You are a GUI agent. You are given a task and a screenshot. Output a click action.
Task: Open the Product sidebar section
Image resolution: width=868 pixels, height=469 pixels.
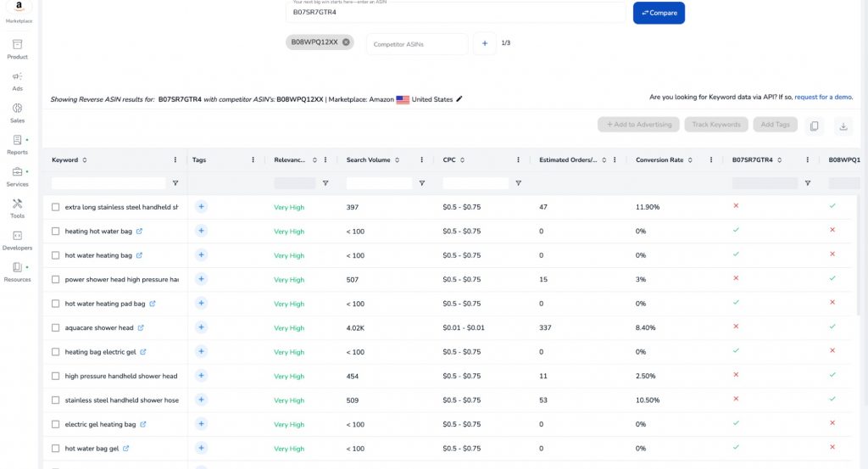(17, 49)
